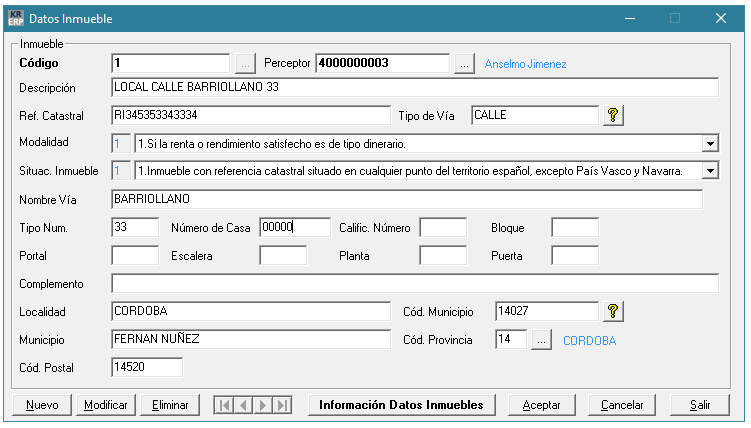Screen dimensions: 751x428
Task: Click the help icon beside Tipo de Vía
Action: coord(615,116)
